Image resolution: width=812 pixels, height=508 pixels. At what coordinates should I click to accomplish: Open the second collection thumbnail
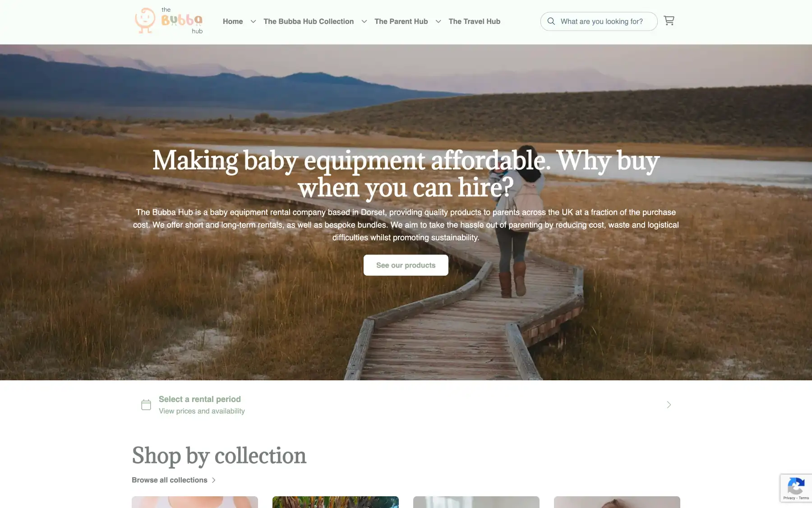coord(336,502)
